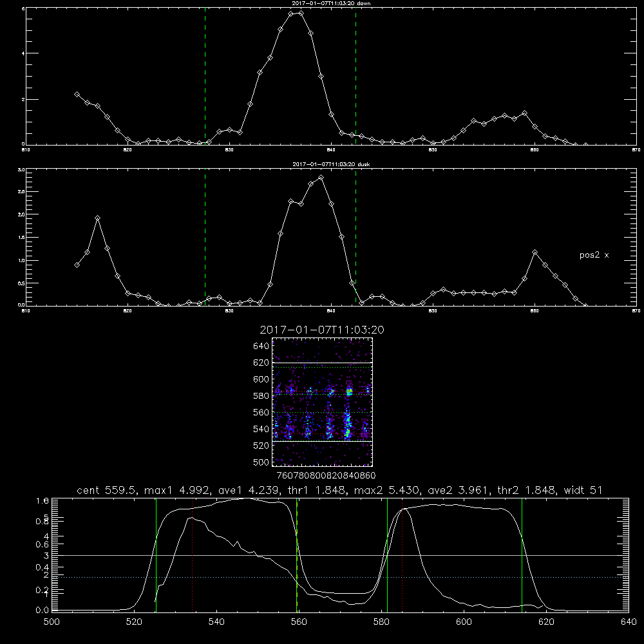
Task: Click red dotted line near 534 in profile plot
Action: 192,555
